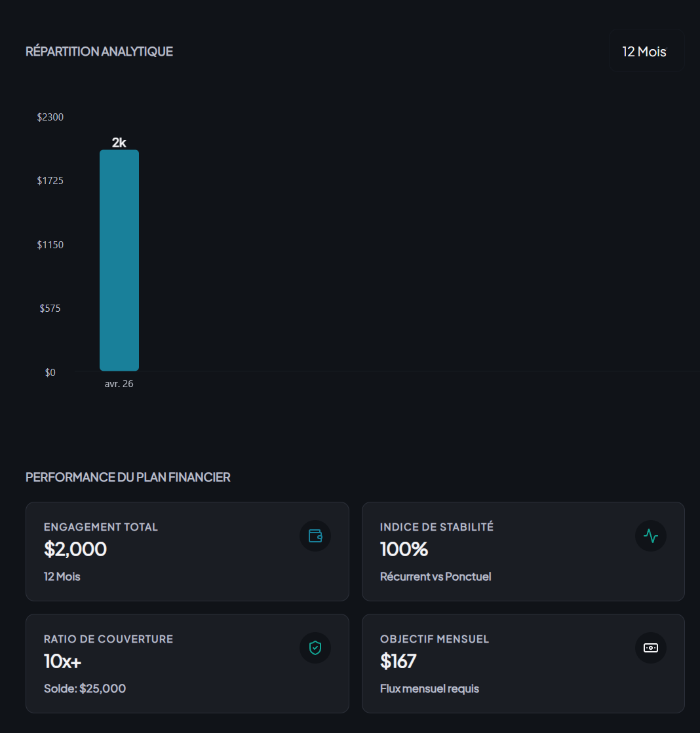Select the avr. 26 teal bar
Screen dimensions: 700x733
(x=119, y=261)
